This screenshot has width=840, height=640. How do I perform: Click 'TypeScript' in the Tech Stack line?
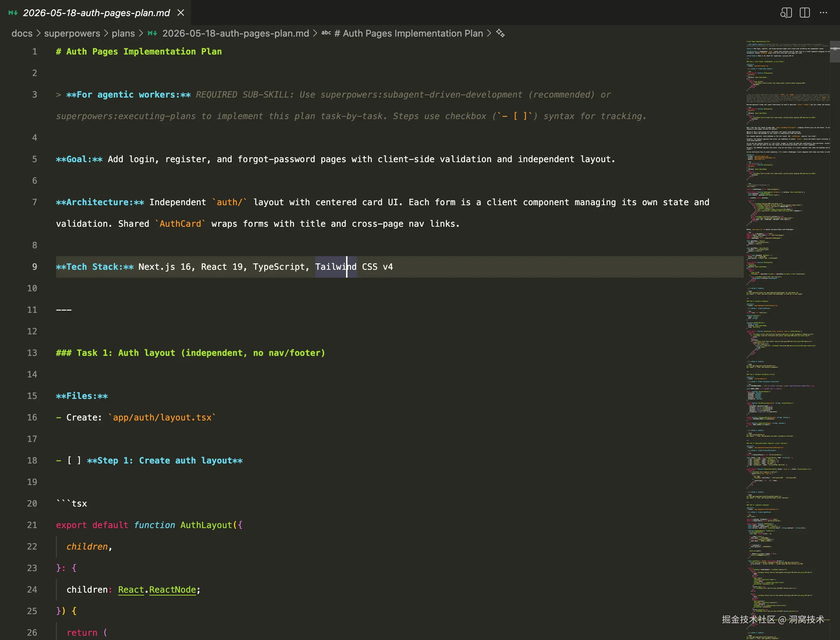click(x=279, y=267)
